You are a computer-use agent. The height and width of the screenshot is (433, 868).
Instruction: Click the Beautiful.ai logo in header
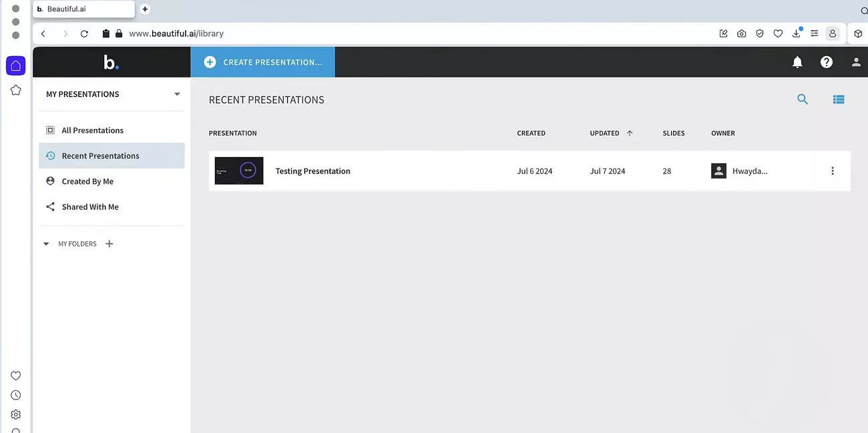tap(111, 62)
